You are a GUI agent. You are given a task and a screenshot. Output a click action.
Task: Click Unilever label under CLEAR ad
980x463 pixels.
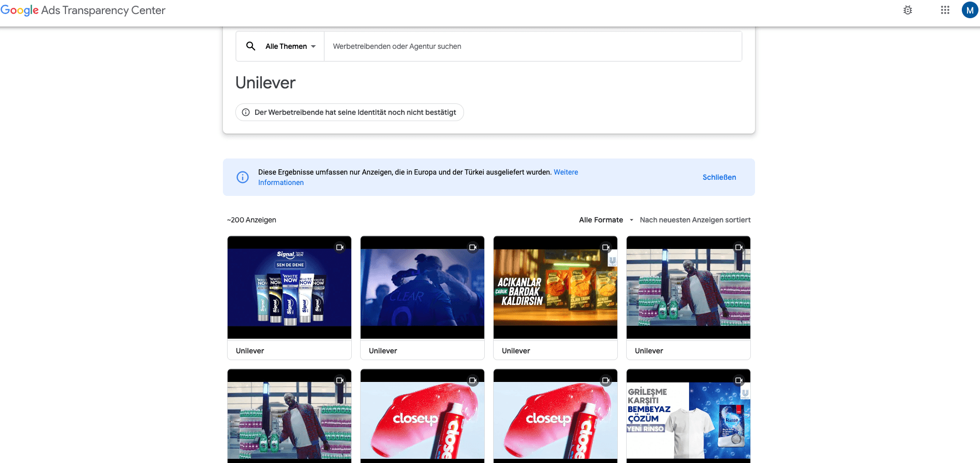point(383,351)
